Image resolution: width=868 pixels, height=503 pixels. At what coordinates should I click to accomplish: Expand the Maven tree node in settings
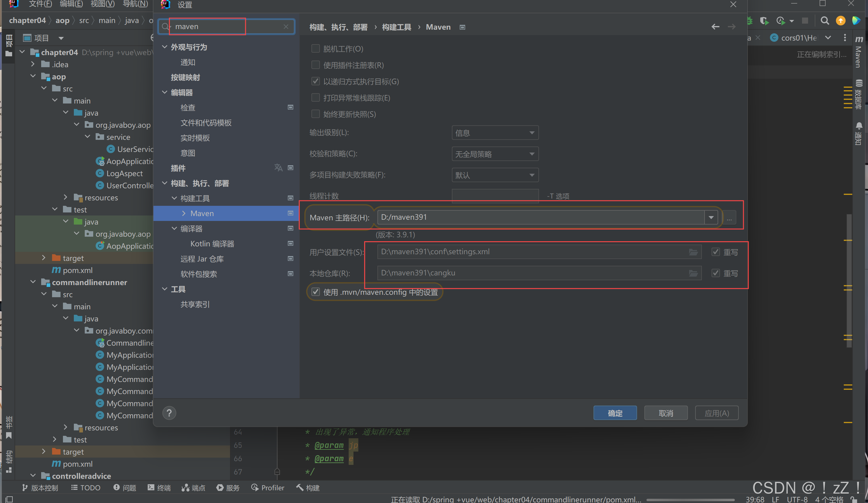184,213
